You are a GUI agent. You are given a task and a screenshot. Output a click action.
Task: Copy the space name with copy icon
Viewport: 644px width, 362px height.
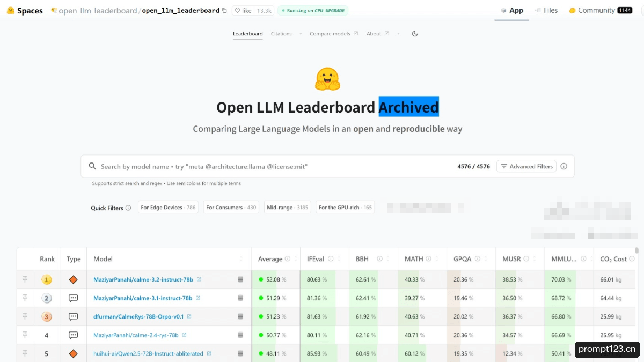[x=224, y=10]
